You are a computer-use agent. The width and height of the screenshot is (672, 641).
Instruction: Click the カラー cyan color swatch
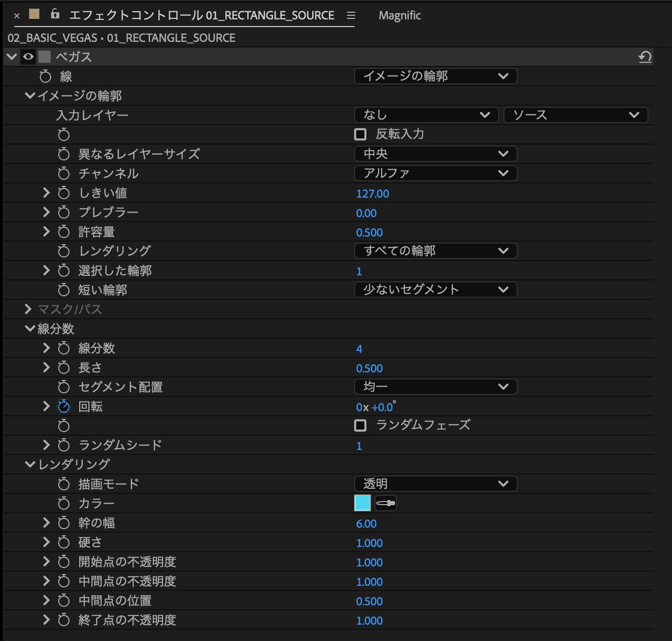(x=362, y=503)
